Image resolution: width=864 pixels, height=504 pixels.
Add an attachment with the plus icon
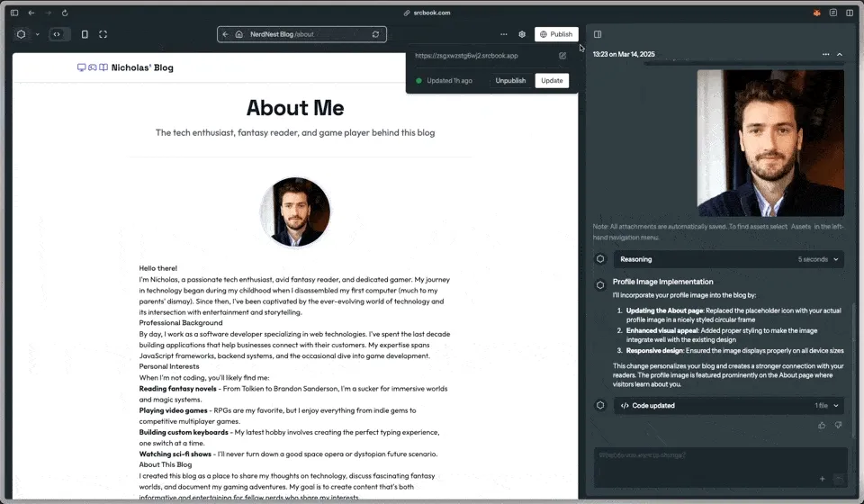(x=822, y=479)
